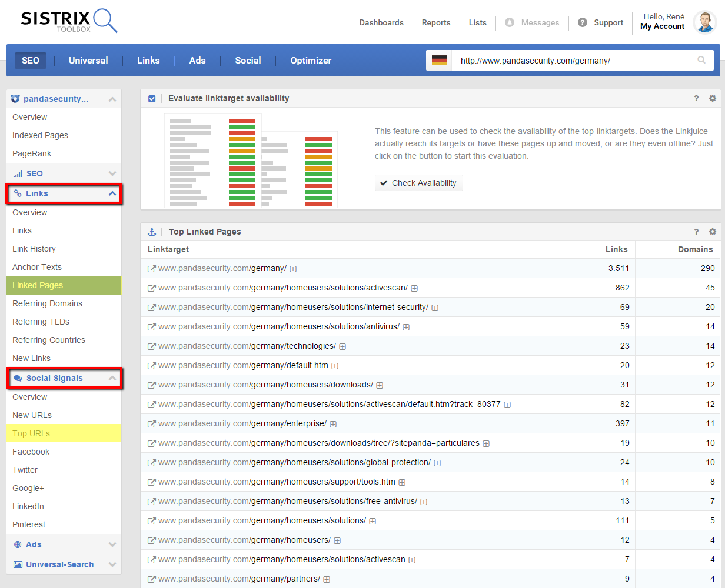725x588 pixels.
Task: Click the search magnifier icon in URL field
Action: pyautogui.click(x=701, y=60)
